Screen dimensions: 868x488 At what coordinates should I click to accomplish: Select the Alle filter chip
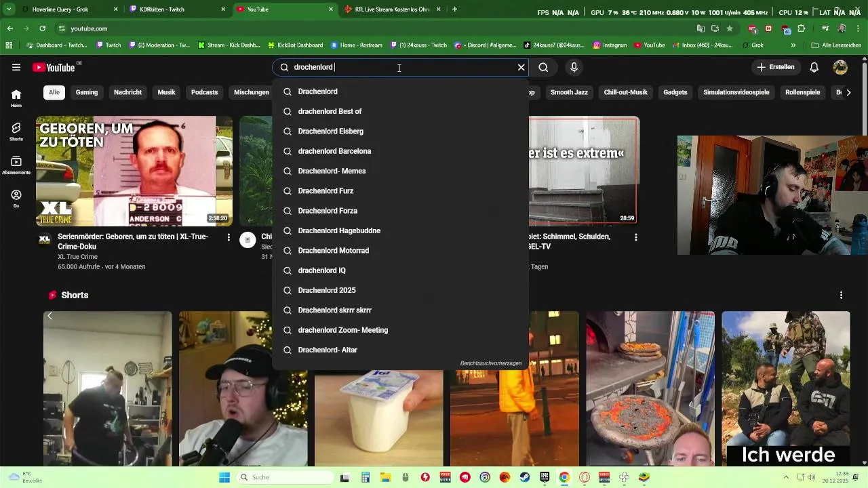pos(54,92)
